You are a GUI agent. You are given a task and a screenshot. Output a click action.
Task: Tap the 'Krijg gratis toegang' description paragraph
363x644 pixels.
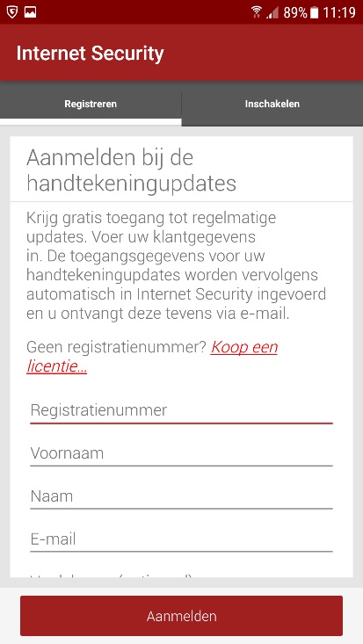pos(177,265)
